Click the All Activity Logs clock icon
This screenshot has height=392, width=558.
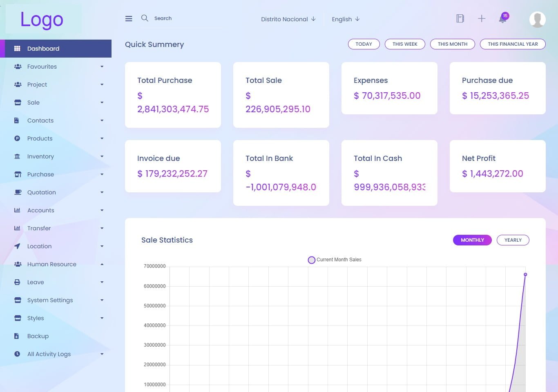click(17, 354)
